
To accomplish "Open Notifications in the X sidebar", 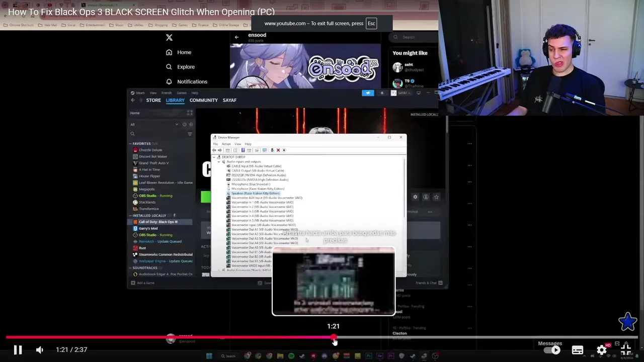I will [x=187, y=81].
